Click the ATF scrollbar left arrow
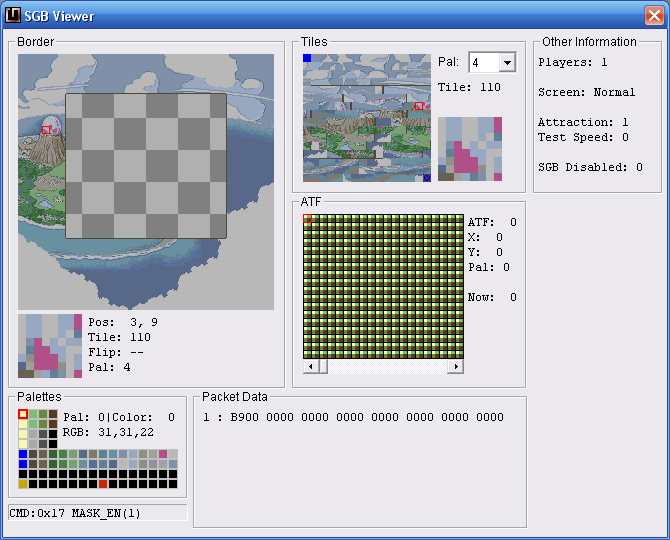 (x=311, y=366)
